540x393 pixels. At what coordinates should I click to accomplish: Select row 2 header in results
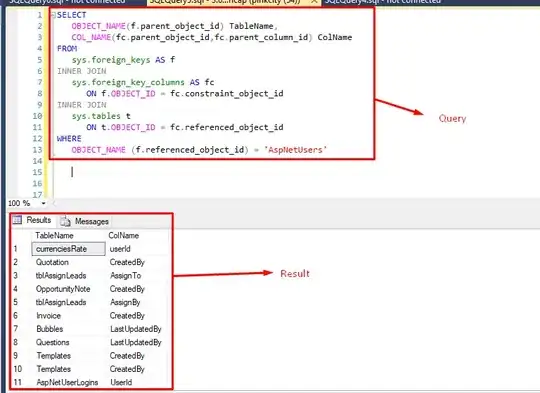(x=15, y=262)
